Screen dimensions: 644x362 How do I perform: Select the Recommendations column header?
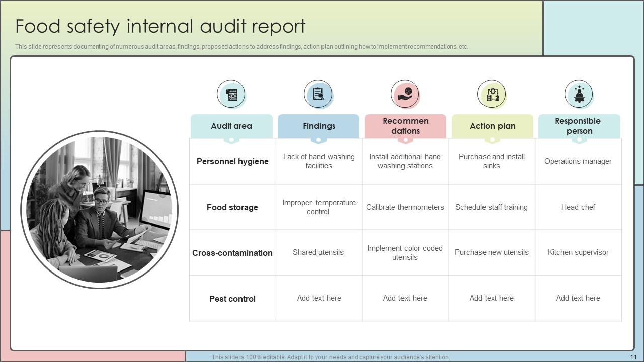pos(406,126)
